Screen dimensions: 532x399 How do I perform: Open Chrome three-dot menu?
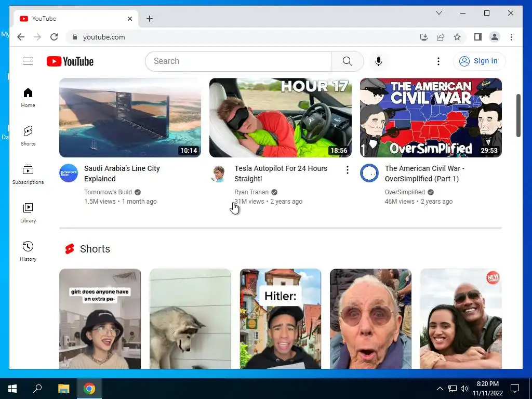(x=511, y=37)
